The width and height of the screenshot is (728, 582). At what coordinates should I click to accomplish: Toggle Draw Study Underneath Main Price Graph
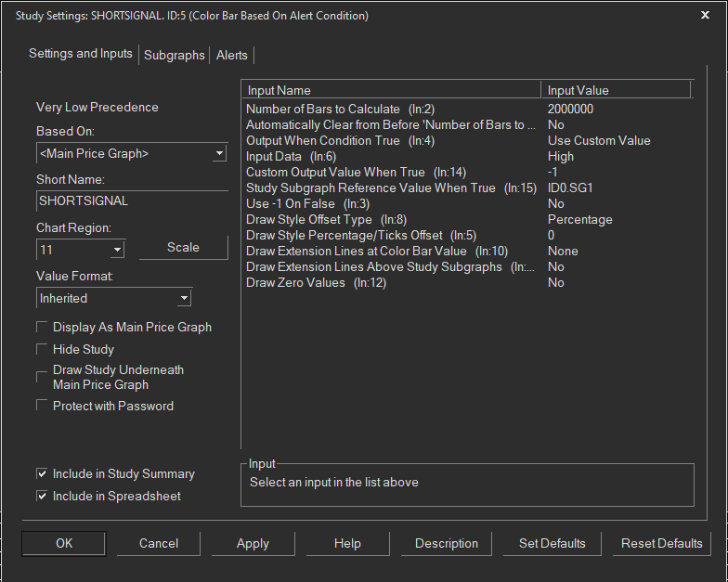click(43, 377)
